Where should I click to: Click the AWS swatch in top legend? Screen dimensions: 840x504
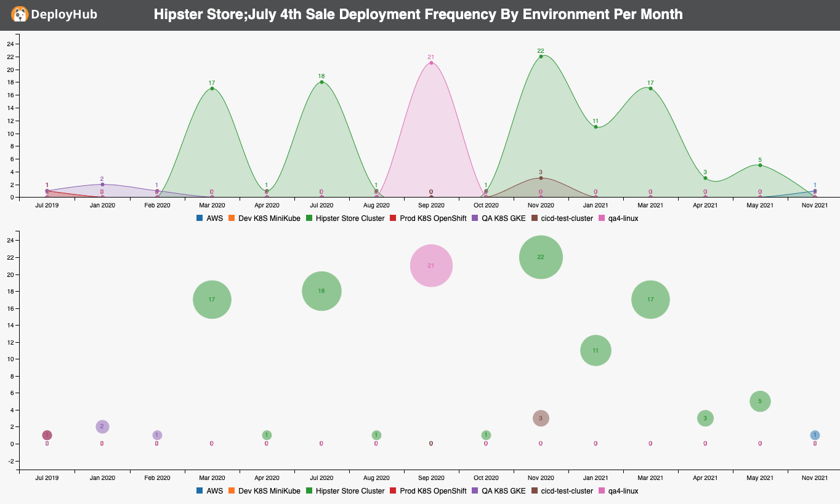pyautogui.click(x=200, y=218)
